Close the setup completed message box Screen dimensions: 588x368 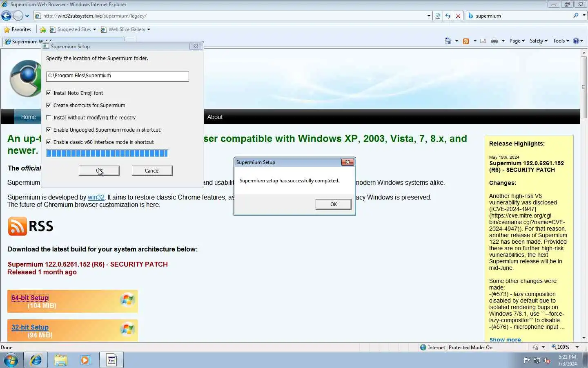347,162
